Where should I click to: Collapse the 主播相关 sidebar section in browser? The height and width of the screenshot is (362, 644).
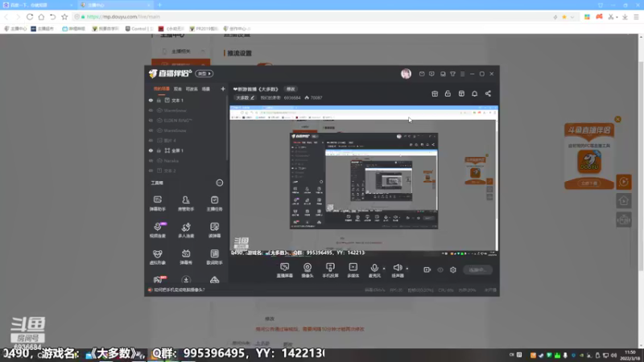[203, 51]
